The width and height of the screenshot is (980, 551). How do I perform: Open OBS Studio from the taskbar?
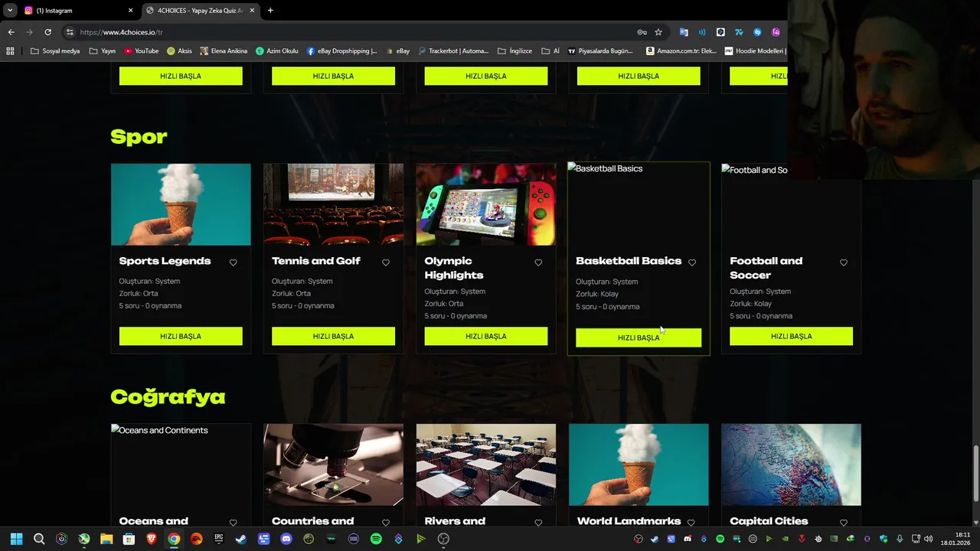tap(443, 539)
